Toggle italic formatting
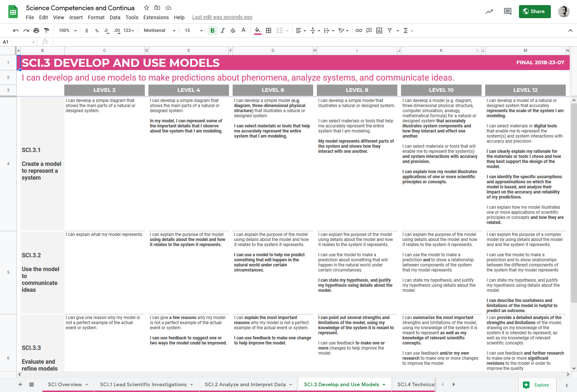The image size is (577, 392). point(223,30)
